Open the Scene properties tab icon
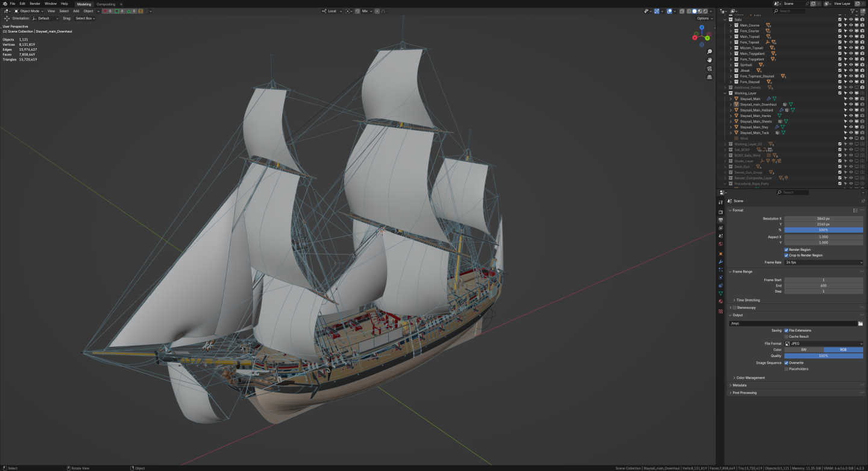868x471 pixels. point(720,236)
